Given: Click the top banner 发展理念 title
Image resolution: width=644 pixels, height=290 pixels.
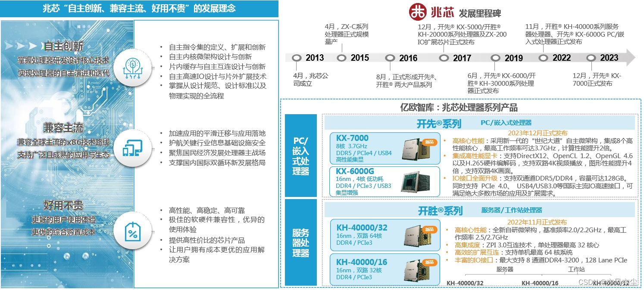Looking at the screenshot, I should click(x=139, y=9).
